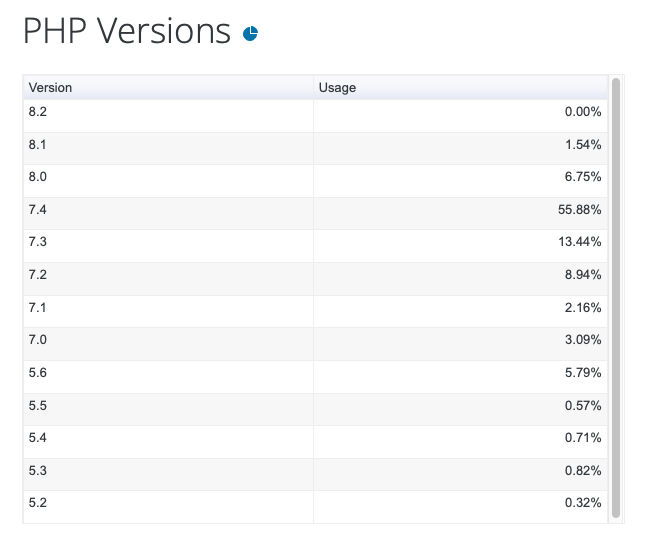Click the 8.94% usage value

click(583, 275)
